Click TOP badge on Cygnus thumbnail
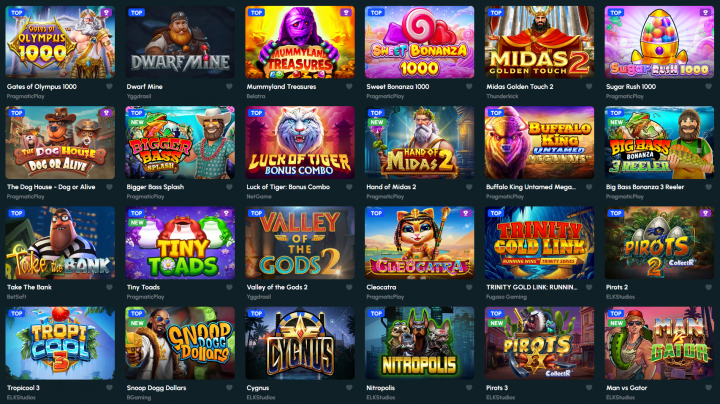The width and height of the screenshot is (720, 404). (256, 314)
